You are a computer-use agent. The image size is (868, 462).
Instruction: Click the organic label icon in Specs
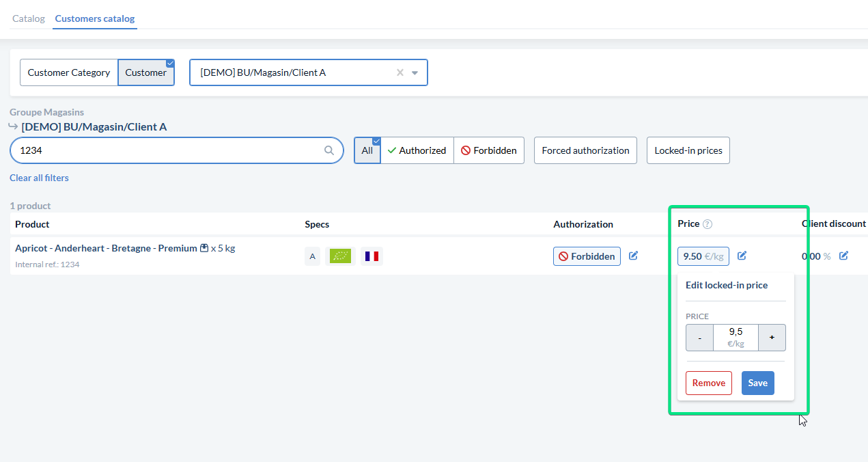coord(340,256)
